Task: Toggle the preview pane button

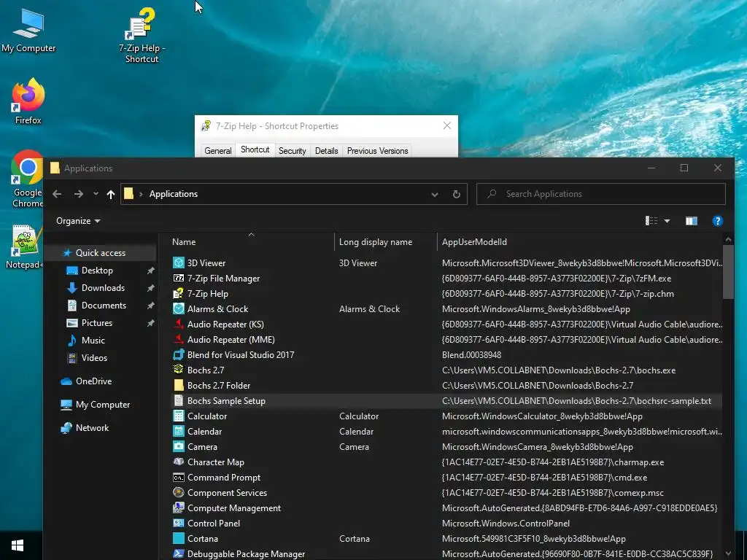Action: tap(692, 221)
